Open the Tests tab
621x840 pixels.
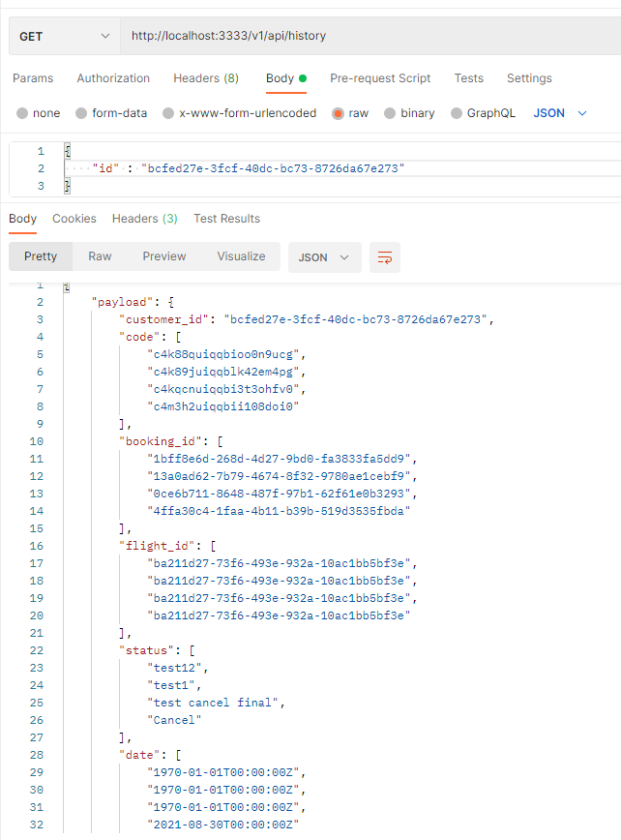pyautogui.click(x=468, y=78)
